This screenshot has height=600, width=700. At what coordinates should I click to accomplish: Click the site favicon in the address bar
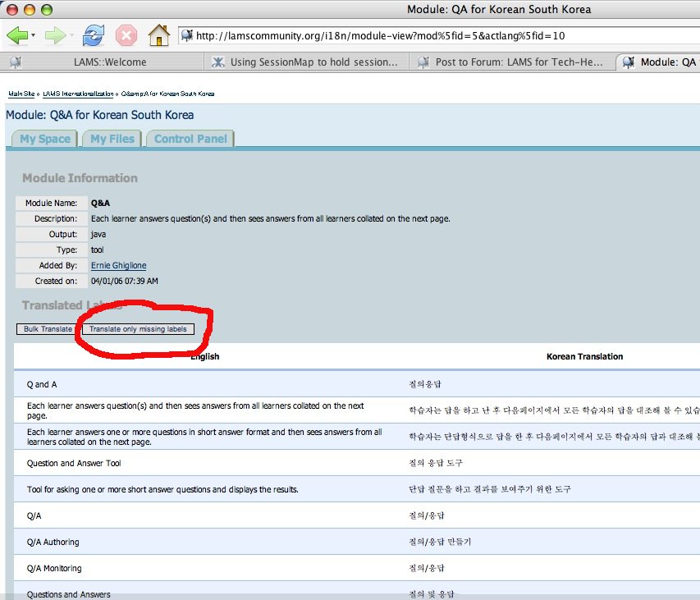(x=187, y=35)
